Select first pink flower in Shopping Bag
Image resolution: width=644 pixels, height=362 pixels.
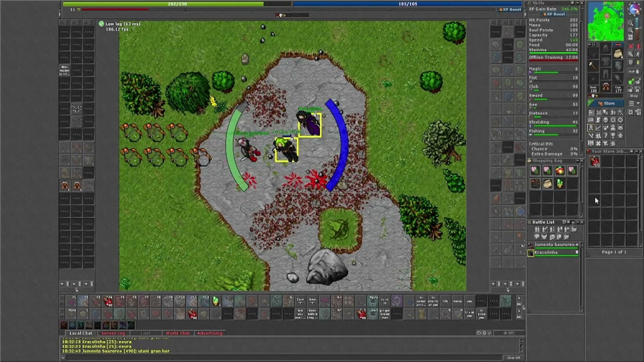click(x=535, y=170)
